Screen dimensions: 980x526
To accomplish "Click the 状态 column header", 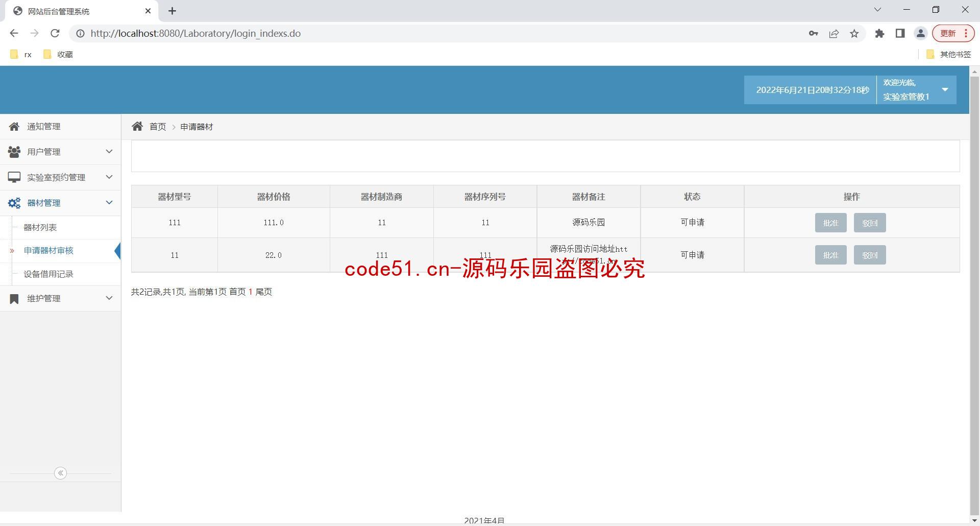I will tap(692, 197).
